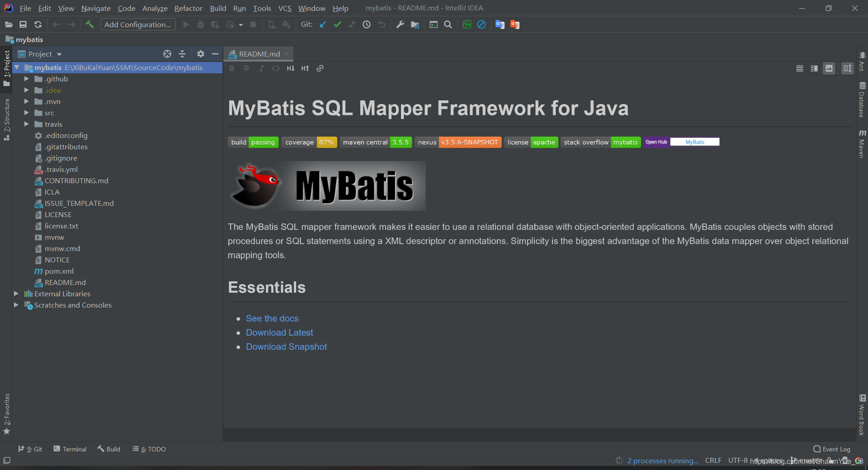868x470 pixels.
Task: Switch to editor-only view mode
Action: (x=800, y=68)
